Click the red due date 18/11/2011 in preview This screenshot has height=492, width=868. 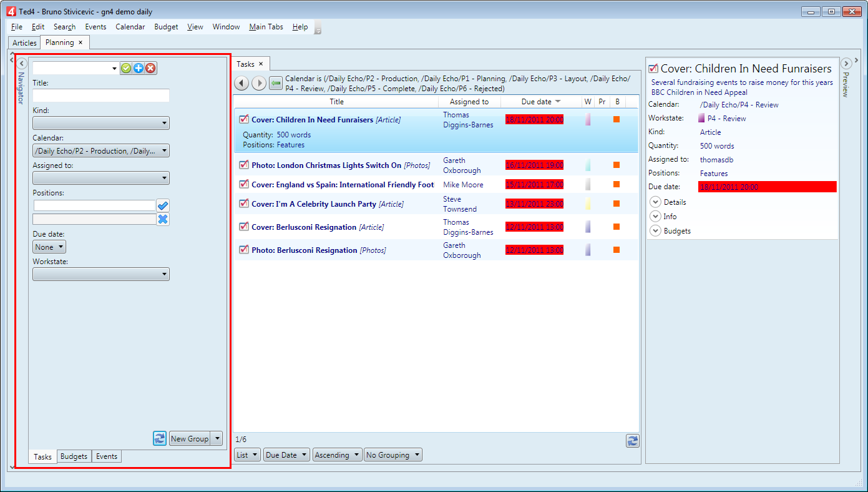(768, 187)
